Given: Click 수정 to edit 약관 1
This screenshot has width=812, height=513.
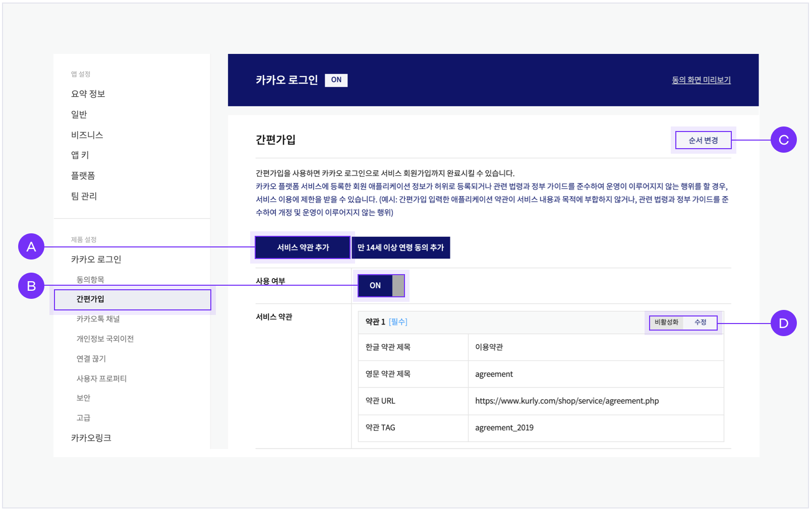Looking at the screenshot, I should [x=701, y=323].
